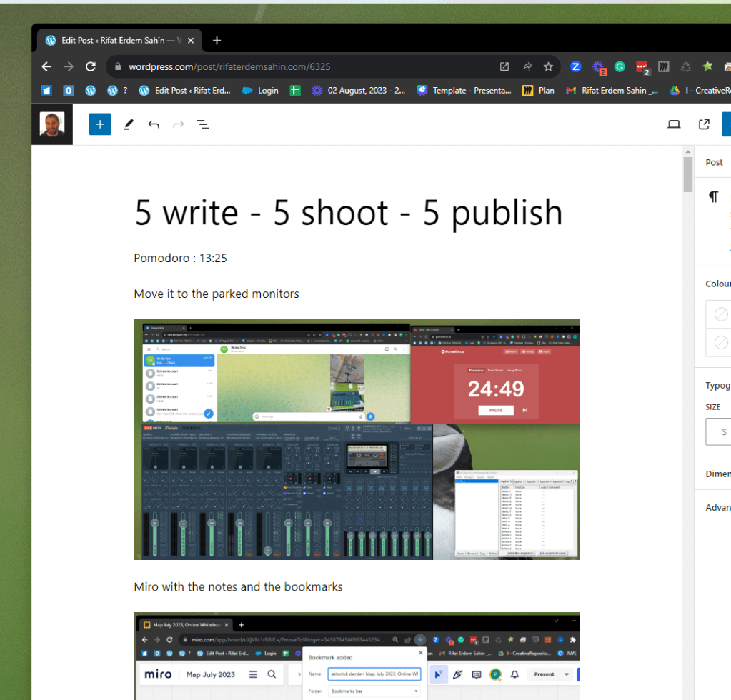The width and height of the screenshot is (731, 700).
Task: Open the Colour panel heading
Action: (717, 284)
